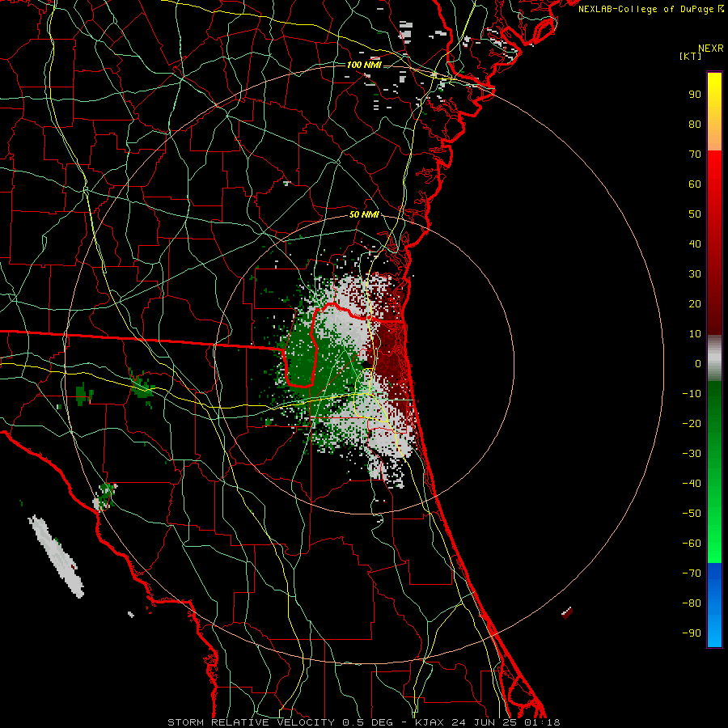Click the gray zero-velocity segment of the color bar
This screenshot has height=728, width=728.
[714, 358]
